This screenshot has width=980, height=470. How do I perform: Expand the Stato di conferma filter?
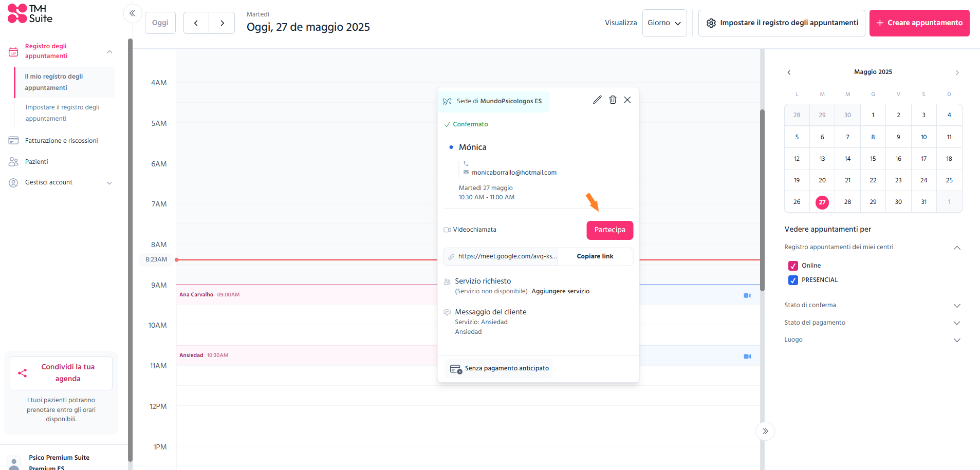point(957,306)
